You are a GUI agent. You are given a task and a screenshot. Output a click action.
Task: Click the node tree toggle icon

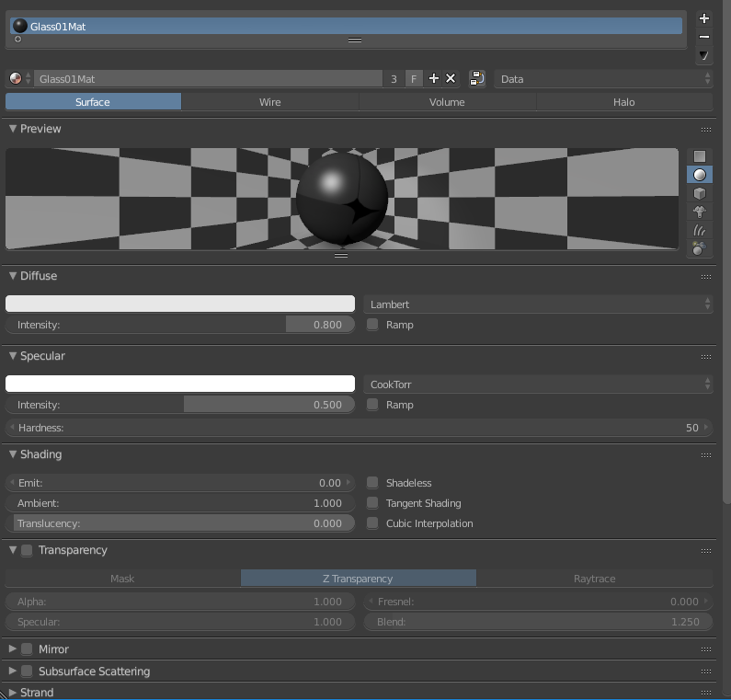(x=477, y=79)
